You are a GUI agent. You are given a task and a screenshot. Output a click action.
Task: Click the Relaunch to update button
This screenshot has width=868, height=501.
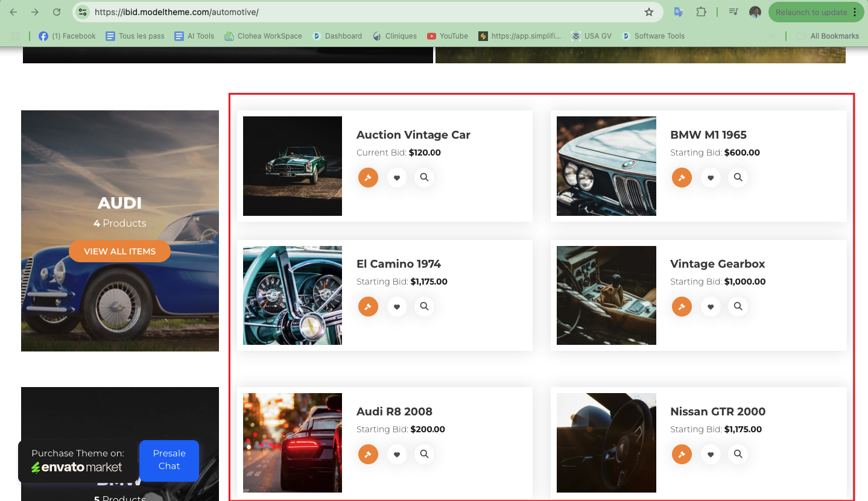pyautogui.click(x=817, y=12)
